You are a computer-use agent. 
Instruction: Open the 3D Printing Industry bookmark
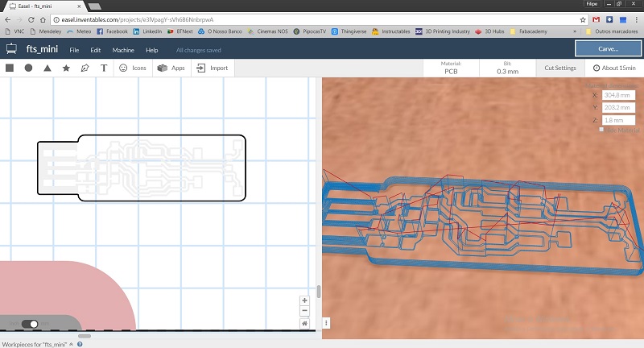pos(443,31)
